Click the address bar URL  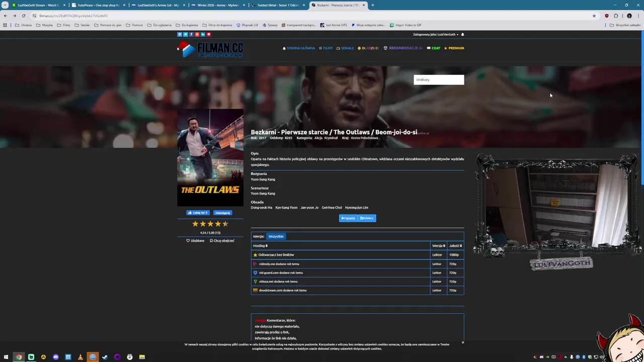click(73, 16)
